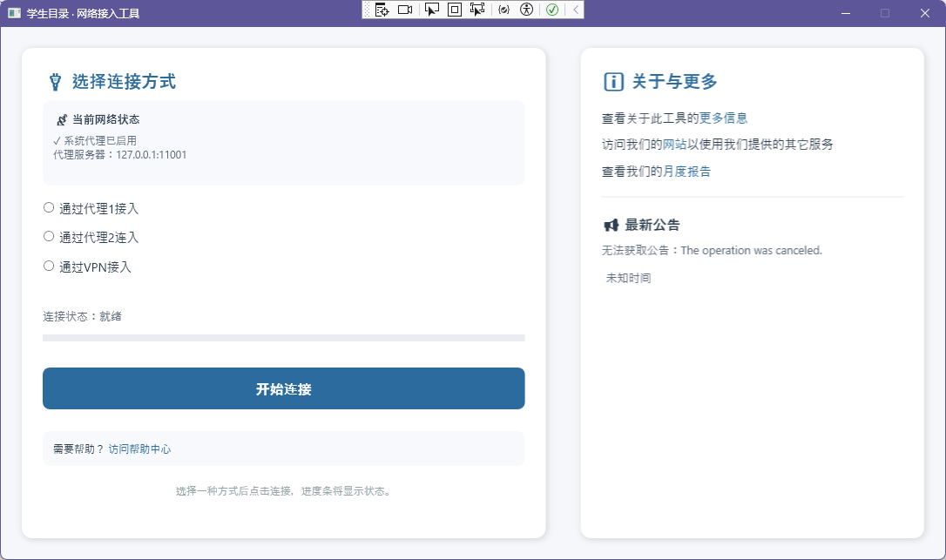The image size is (946, 560).
Task: Click the 当前网络状态 status panel
Action: pyautogui.click(x=283, y=142)
